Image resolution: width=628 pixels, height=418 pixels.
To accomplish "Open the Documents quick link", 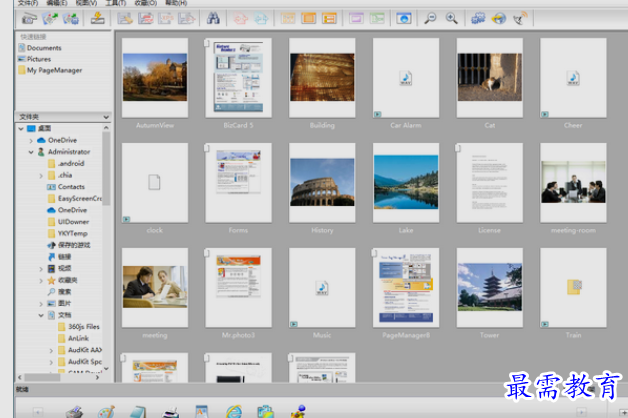I will (44, 48).
